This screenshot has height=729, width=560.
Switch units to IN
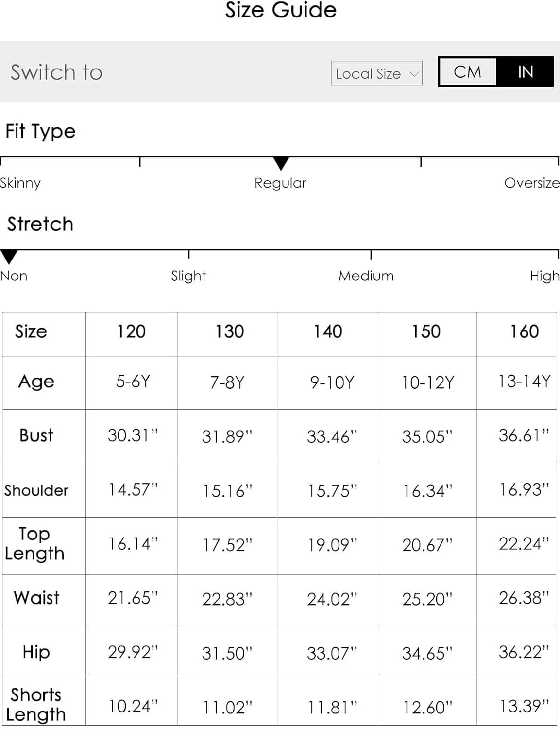click(x=525, y=72)
